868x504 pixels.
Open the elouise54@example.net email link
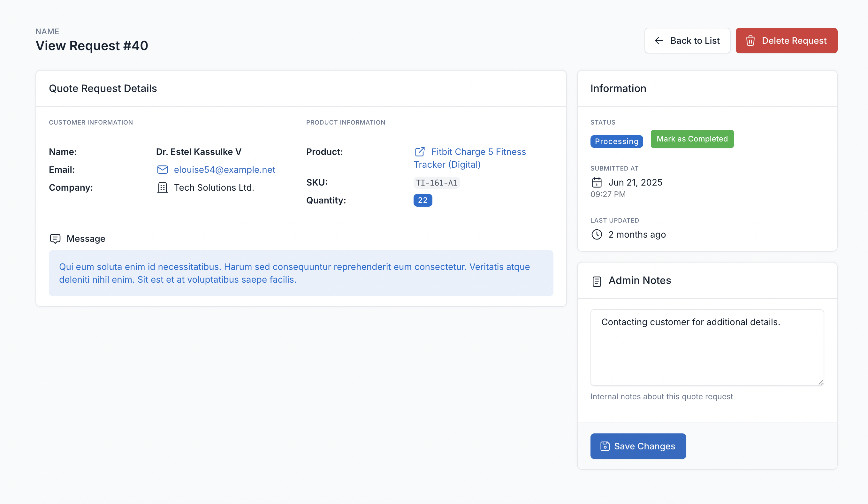point(224,170)
